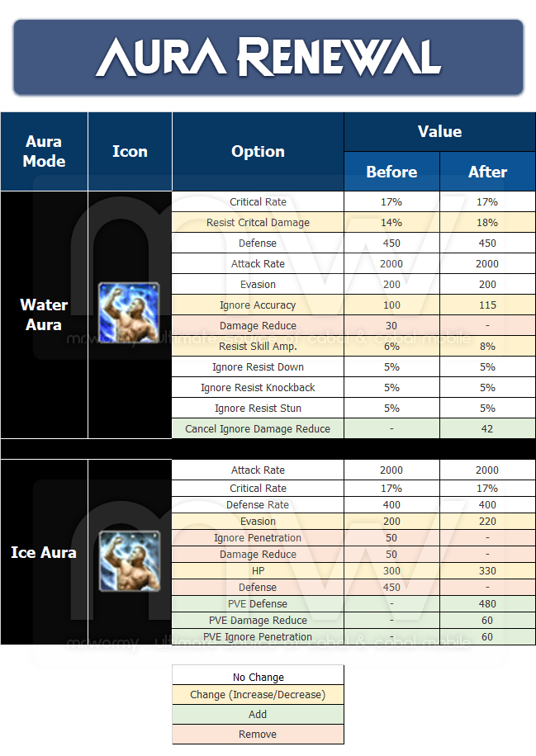This screenshot has height=756, width=536.
Task: Click the Change (Increase/Decrease) legend swatch
Action: coord(258,695)
